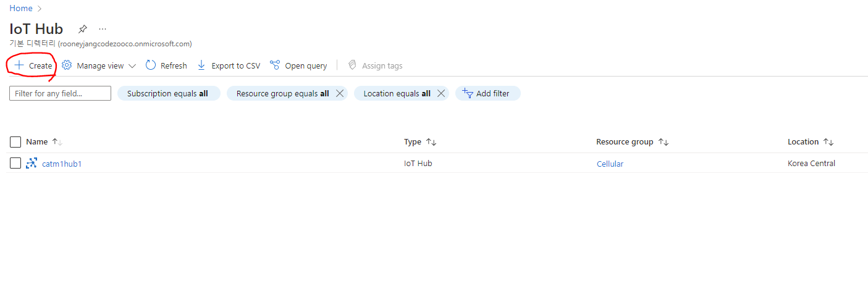Sort by Name column

(44, 142)
